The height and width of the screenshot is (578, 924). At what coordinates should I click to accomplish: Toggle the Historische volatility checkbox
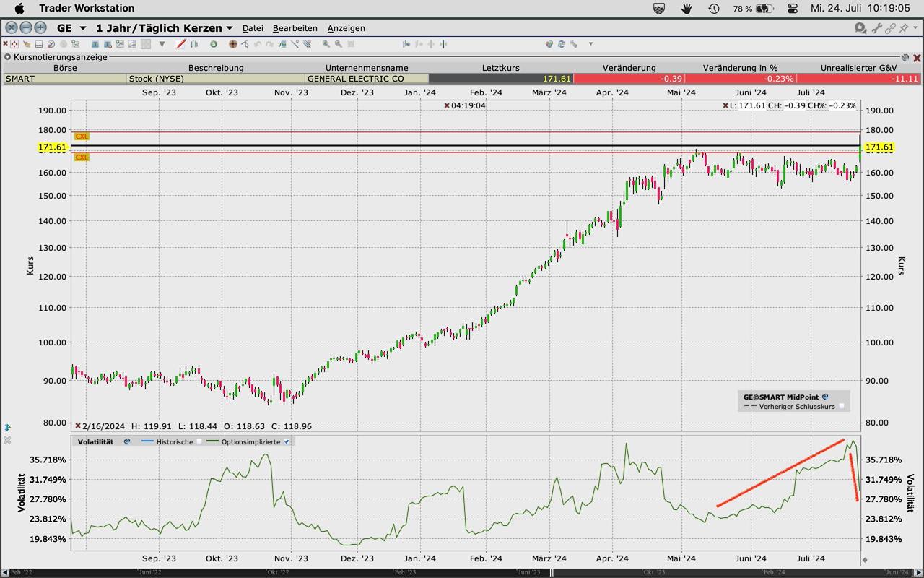pos(199,441)
